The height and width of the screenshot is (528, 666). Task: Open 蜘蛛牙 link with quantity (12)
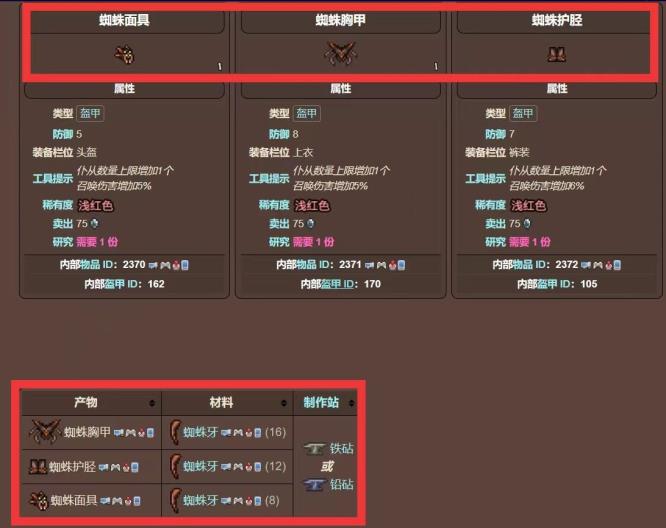[200, 466]
